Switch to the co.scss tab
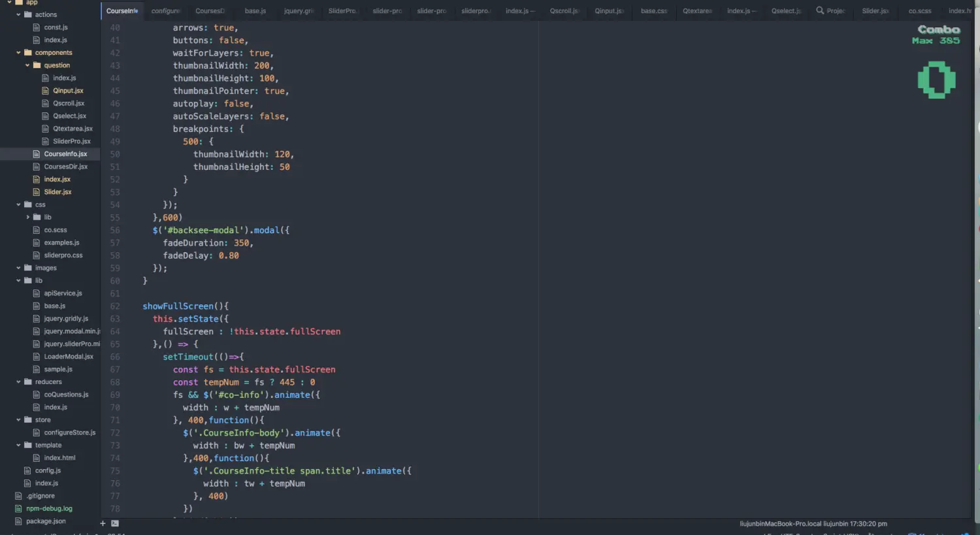The image size is (980, 535). [920, 11]
